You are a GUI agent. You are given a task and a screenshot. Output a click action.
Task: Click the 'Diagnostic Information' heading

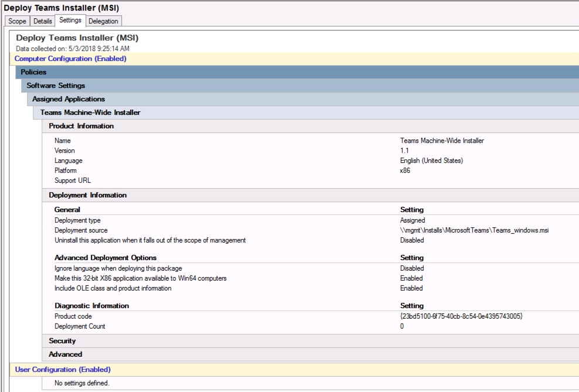click(x=92, y=306)
